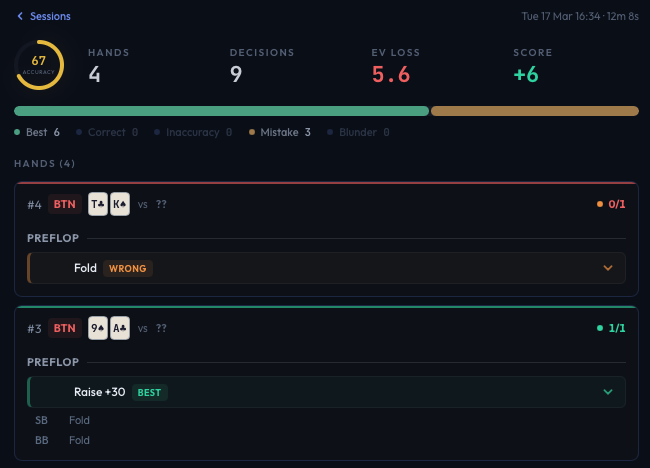
Task: Toggle the Blunder 0 legend filter
Action: pyautogui.click(x=364, y=132)
